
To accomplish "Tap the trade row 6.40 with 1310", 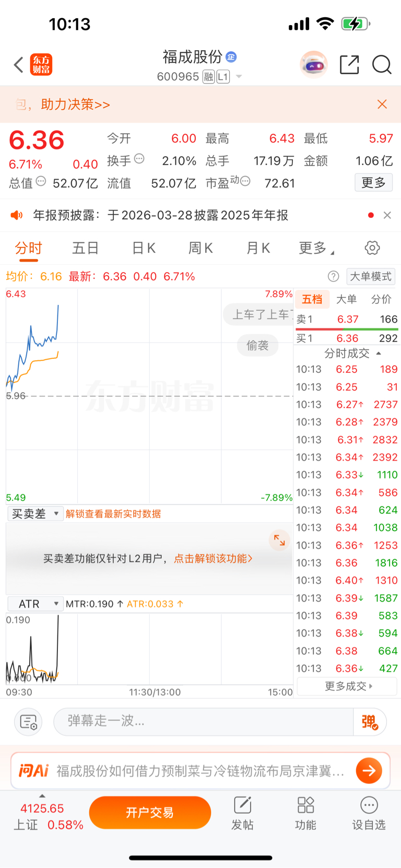I will click(x=347, y=580).
